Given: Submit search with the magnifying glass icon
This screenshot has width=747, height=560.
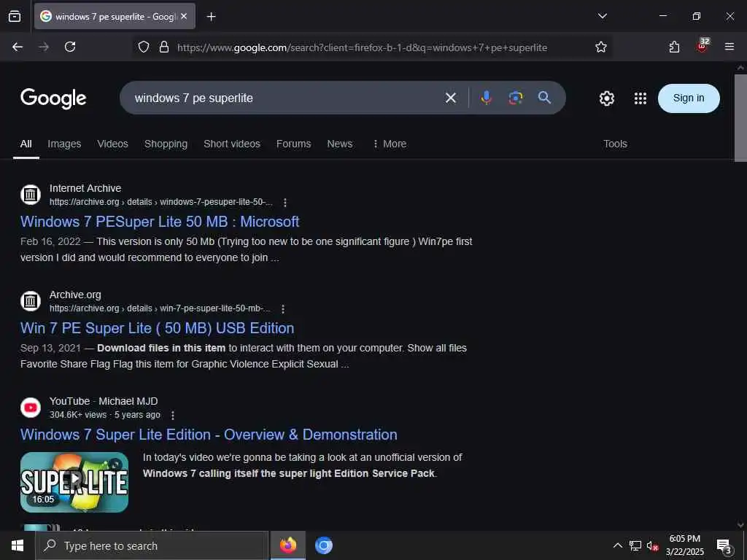Looking at the screenshot, I should tap(544, 98).
